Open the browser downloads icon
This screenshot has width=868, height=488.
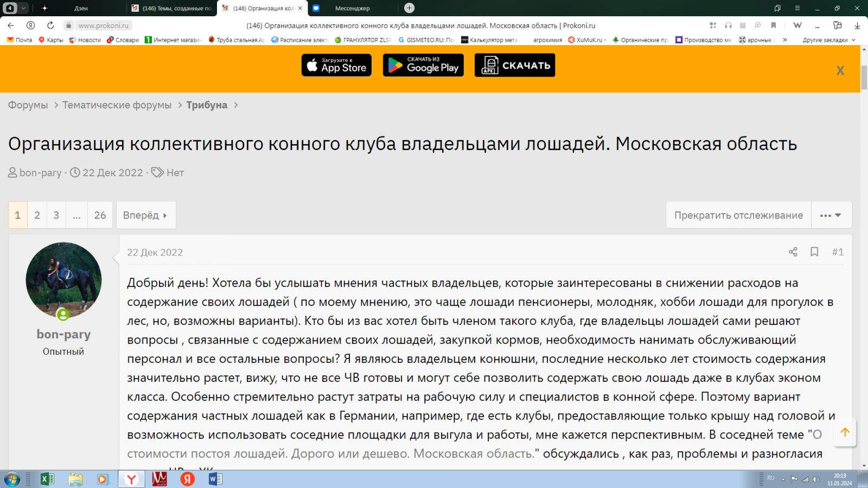(857, 25)
